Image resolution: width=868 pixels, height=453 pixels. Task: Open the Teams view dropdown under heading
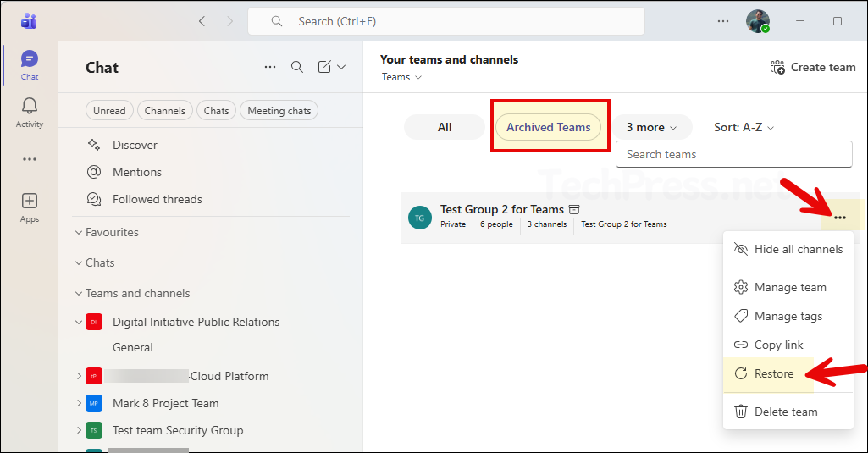(x=402, y=77)
